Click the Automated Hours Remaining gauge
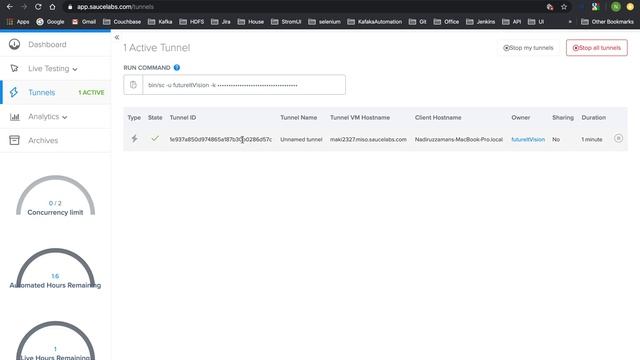The image size is (640, 360). pos(55,269)
